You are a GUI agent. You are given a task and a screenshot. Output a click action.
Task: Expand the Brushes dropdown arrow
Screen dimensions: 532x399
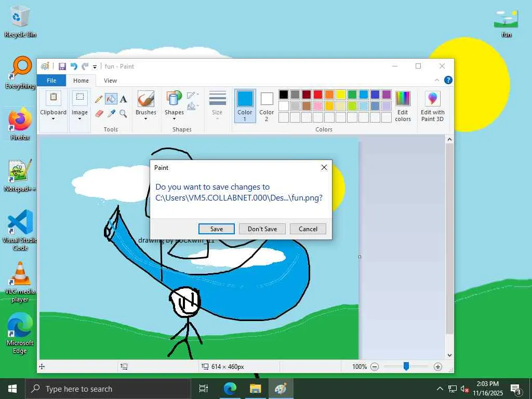pyautogui.click(x=146, y=119)
